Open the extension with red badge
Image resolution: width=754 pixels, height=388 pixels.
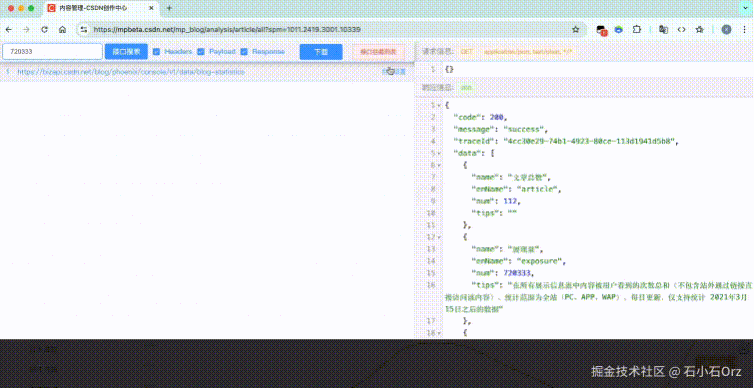pos(601,30)
